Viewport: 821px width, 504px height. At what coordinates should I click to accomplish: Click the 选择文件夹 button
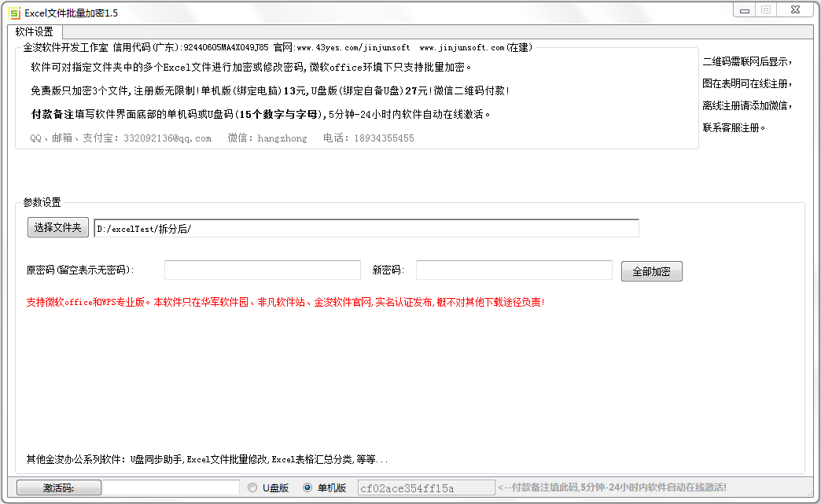pyautogui.click(x=57, y=228)
